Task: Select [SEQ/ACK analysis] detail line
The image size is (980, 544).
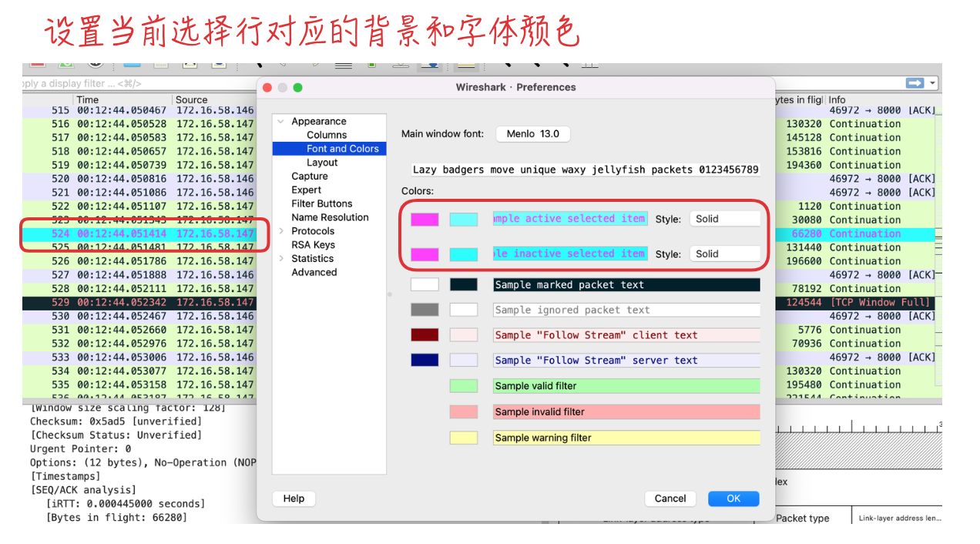Action: [x=83, y=490]
